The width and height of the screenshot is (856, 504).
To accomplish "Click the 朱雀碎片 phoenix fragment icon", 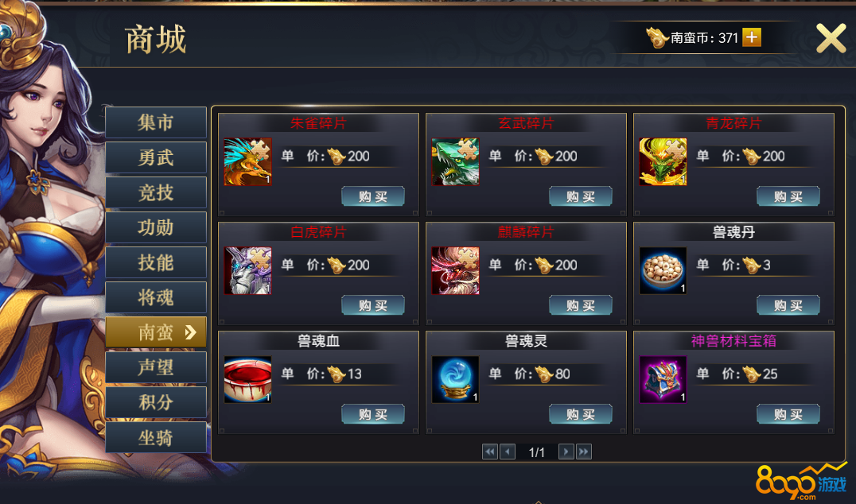I will click(248, 162).
